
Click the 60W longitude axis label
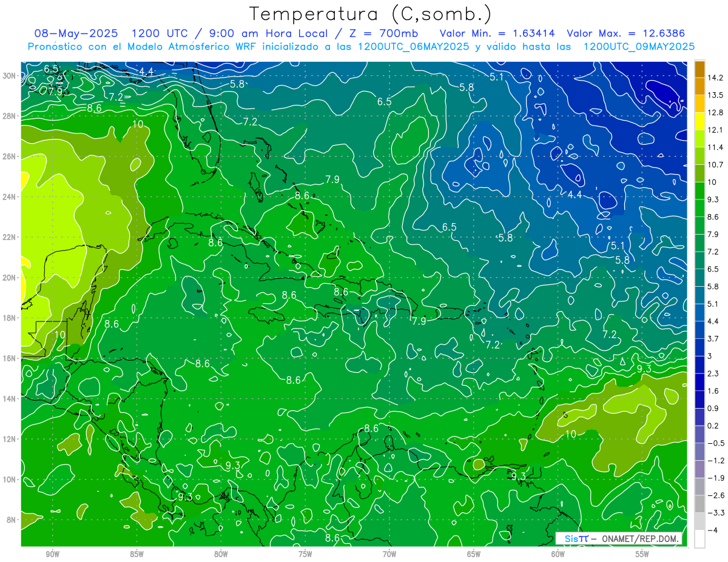point(558,554)
